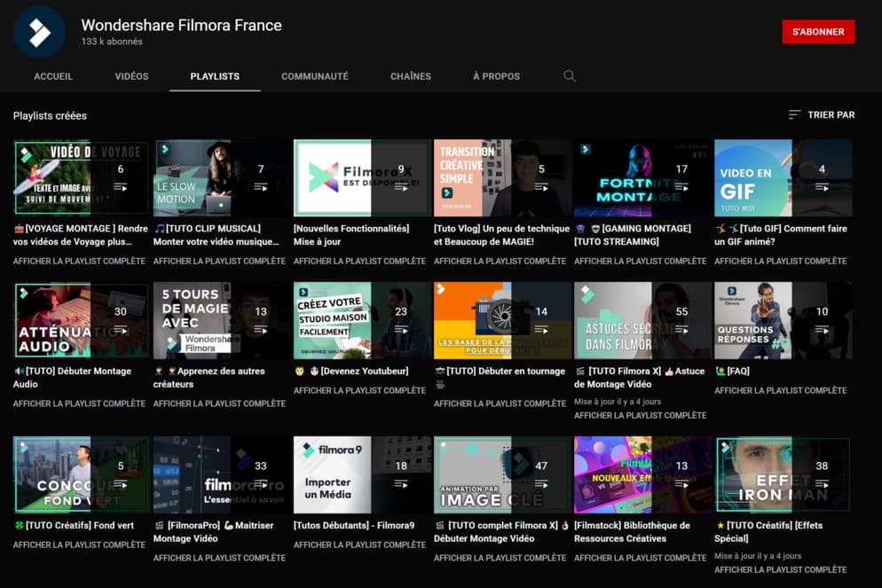Screen dimensions: 882x588
Task: Open the [VOYAGE MONTAGE] playlist title
Action: (x=81, y=235)
